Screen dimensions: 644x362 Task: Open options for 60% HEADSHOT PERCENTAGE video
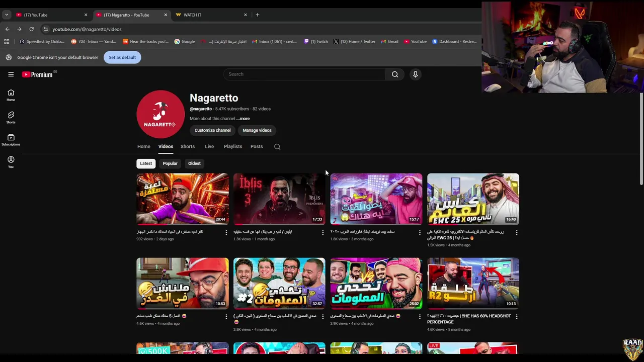(517, 317)
